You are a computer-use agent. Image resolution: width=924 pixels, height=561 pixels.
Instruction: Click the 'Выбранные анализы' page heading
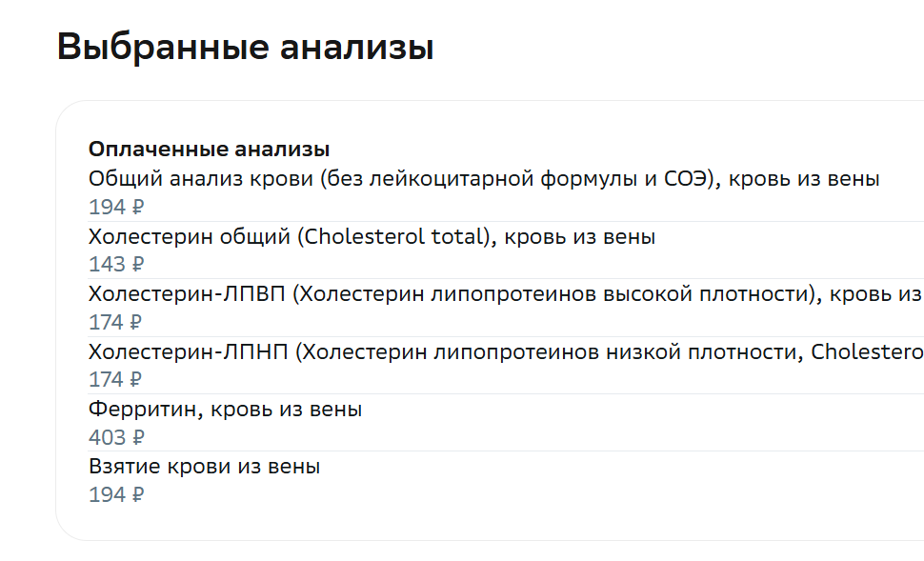245,47
